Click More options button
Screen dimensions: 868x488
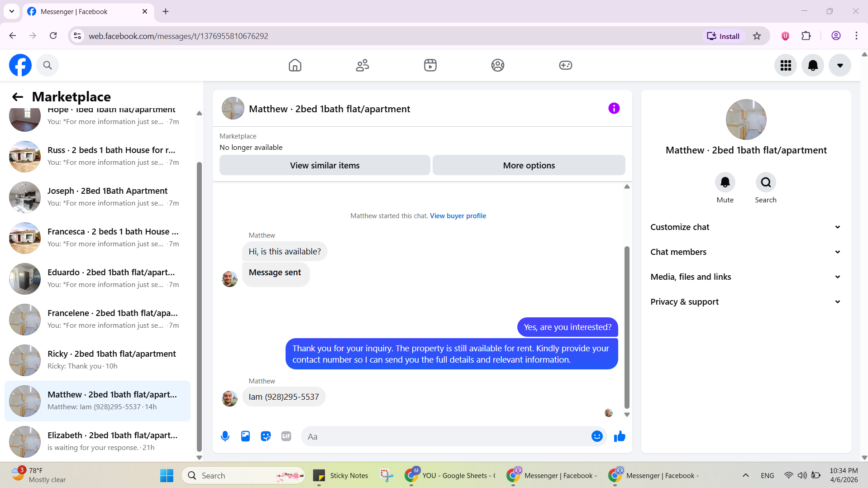click(529, 165)
